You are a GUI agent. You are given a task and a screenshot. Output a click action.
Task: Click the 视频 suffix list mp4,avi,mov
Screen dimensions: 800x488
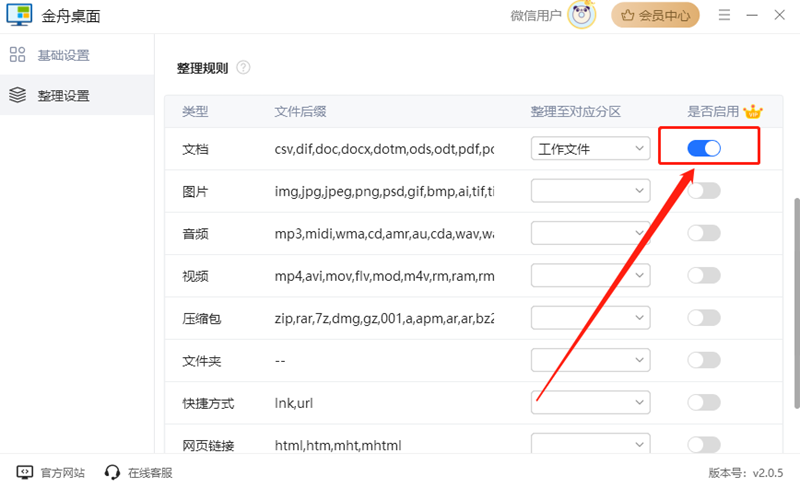[384, 276]
